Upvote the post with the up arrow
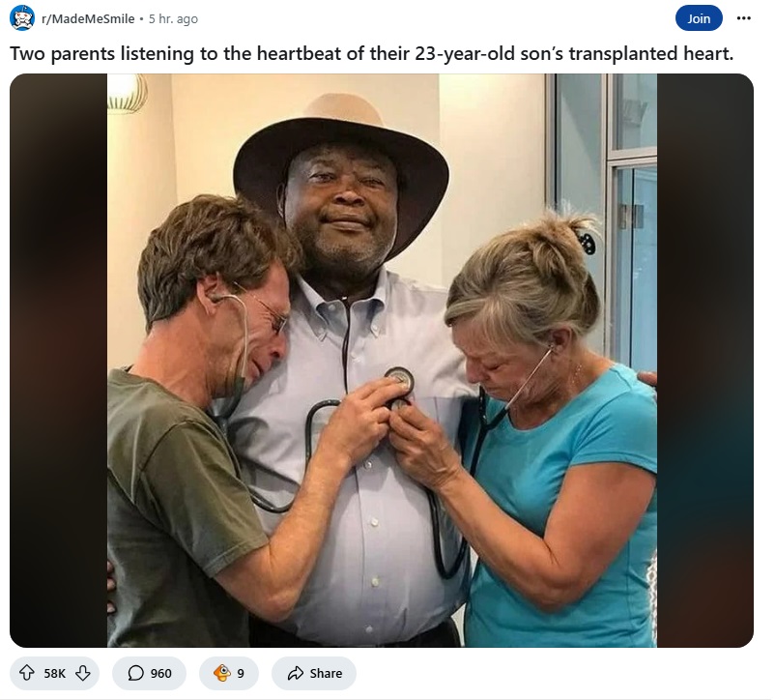 (x=27, y=673)
